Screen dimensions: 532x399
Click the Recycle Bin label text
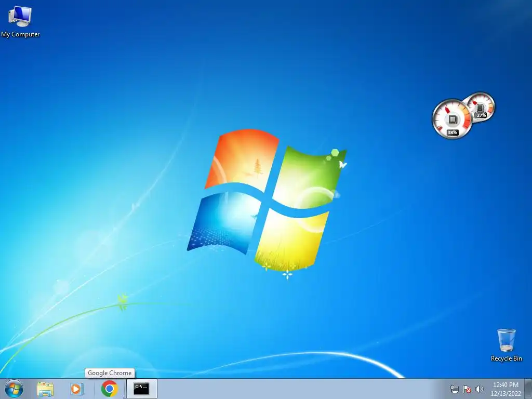[506, 358]
